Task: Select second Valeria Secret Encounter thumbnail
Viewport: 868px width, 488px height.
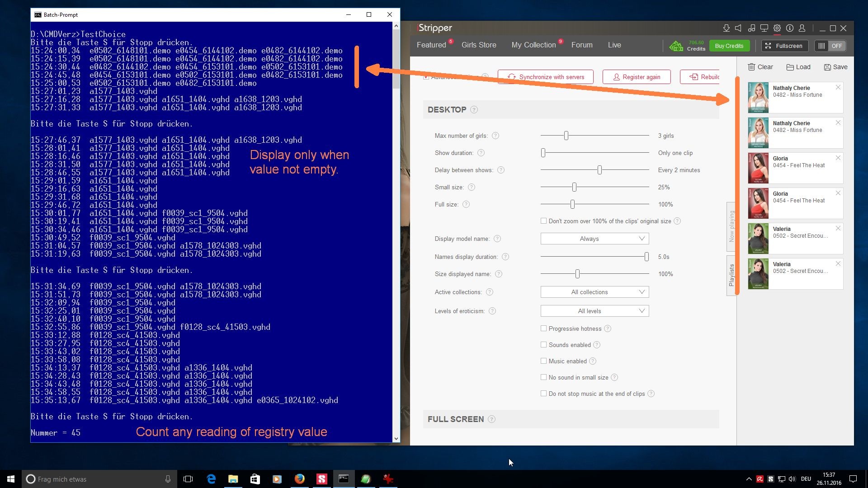Action: click(758, 274)
